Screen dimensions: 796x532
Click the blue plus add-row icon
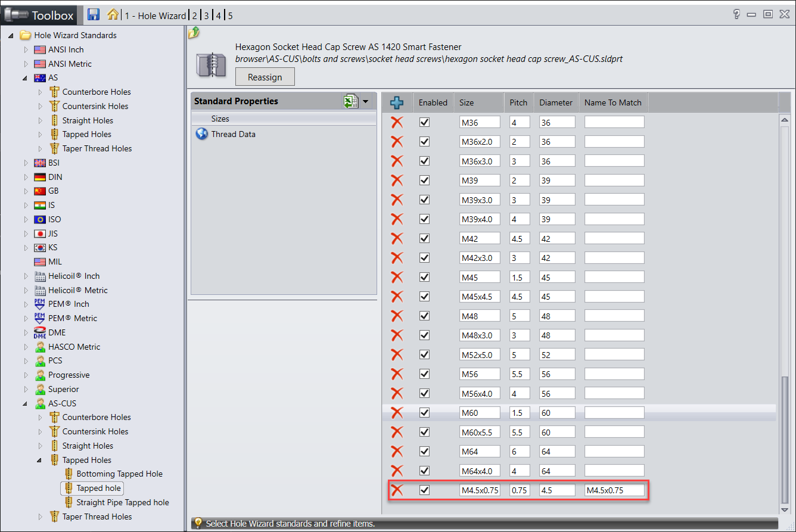[x=397, y=102]
